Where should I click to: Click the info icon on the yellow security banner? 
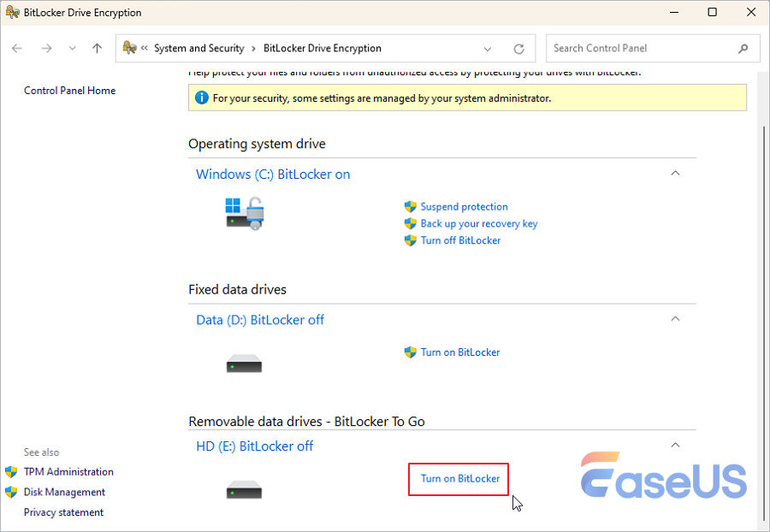click(201, 98)
